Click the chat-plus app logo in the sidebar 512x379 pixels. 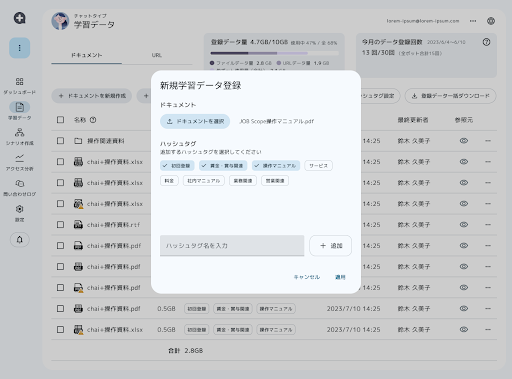click(19, 18)
